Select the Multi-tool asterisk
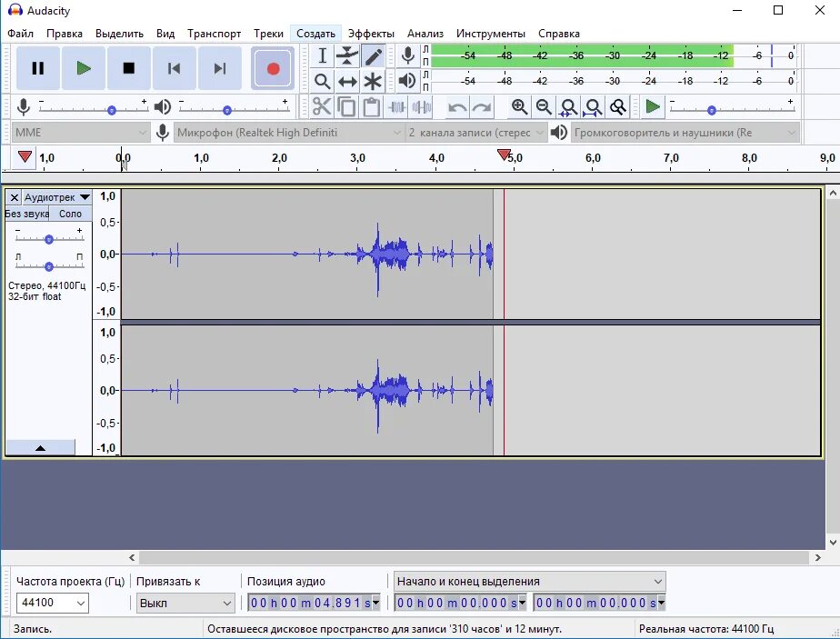840x639 pixels. tap(373, 81)
